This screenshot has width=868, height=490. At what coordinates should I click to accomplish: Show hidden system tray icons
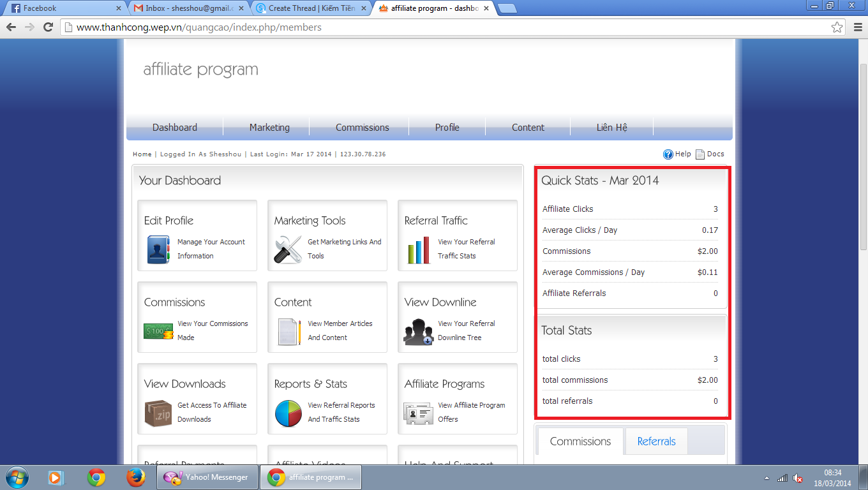[x=767, y=478]
